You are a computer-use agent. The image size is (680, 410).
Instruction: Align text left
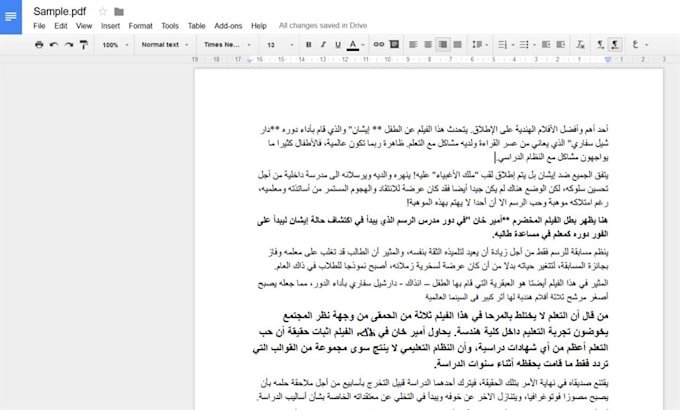[413, 45]
